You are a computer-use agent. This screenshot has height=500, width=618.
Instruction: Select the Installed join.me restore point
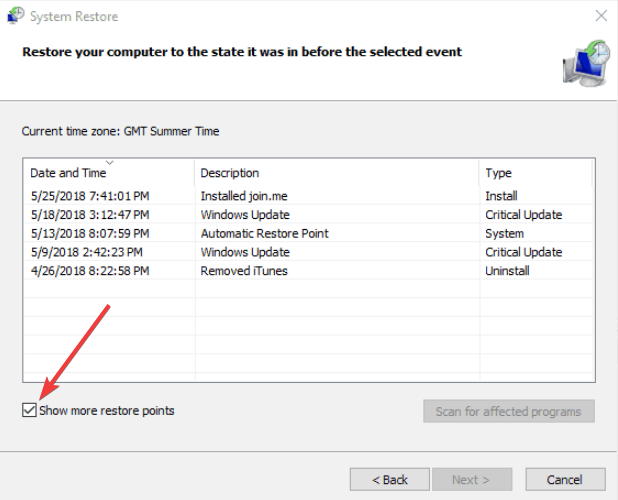click(309, 196)
